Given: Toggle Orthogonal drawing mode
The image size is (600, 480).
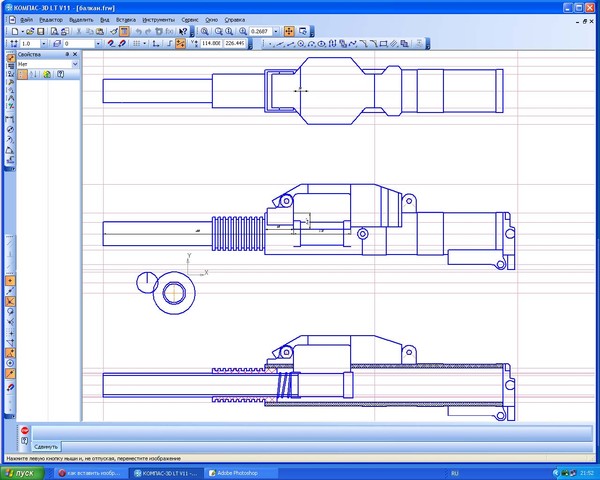Looking at the screenshot, I should click(170, 44).
